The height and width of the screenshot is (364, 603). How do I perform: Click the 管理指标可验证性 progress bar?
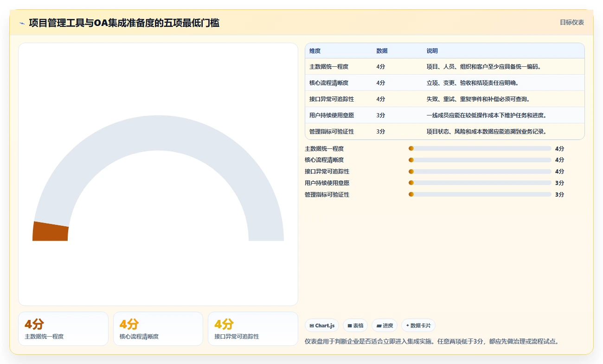(x=480, y=194)
